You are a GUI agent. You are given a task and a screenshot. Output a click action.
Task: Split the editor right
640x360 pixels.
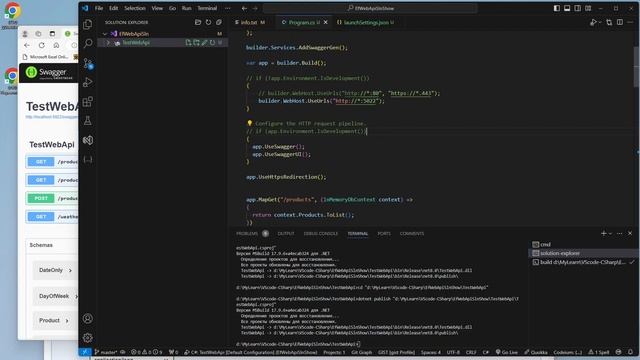[x=620, y=22]
